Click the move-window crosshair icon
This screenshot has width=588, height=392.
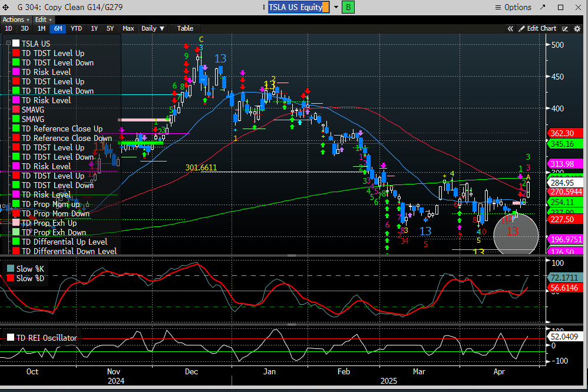pos(6,7)
